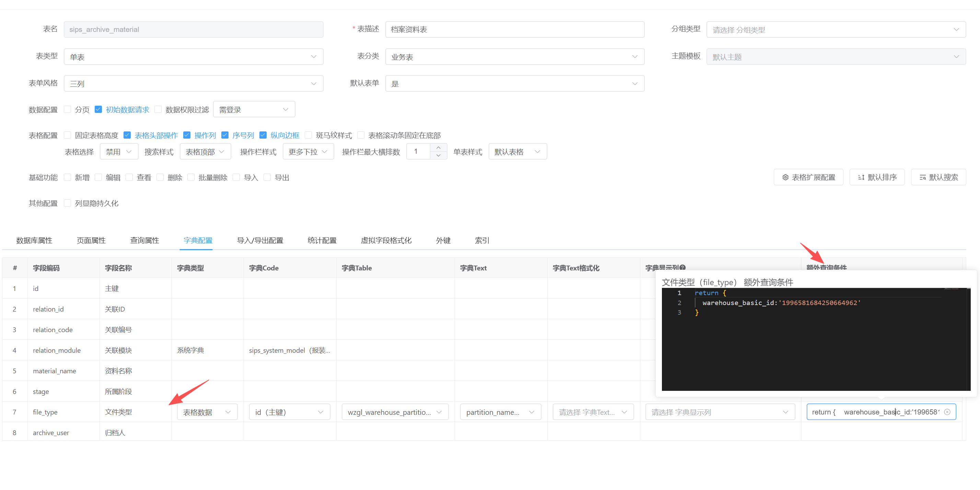Open the 表类型 dropdown showing 单表

point(193,57)
